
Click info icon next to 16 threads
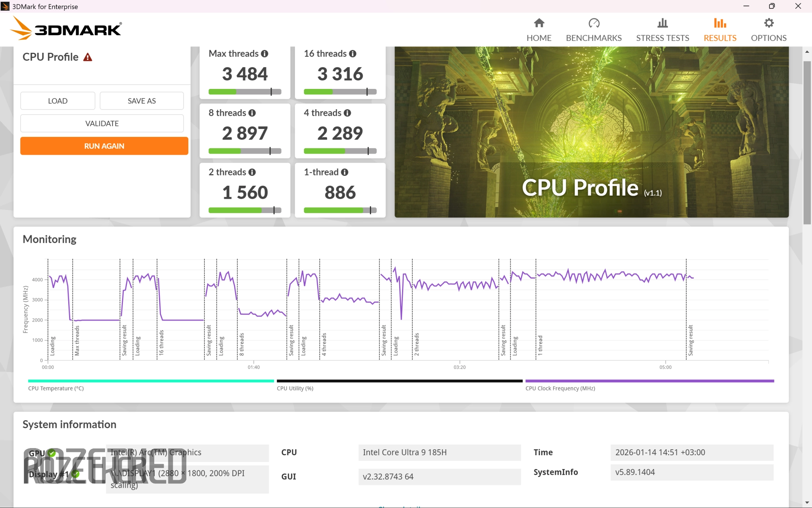point(352,54)
